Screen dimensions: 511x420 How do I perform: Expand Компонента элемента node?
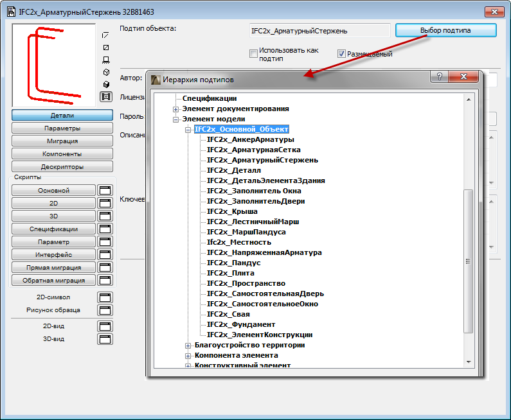tap(188, 356)
